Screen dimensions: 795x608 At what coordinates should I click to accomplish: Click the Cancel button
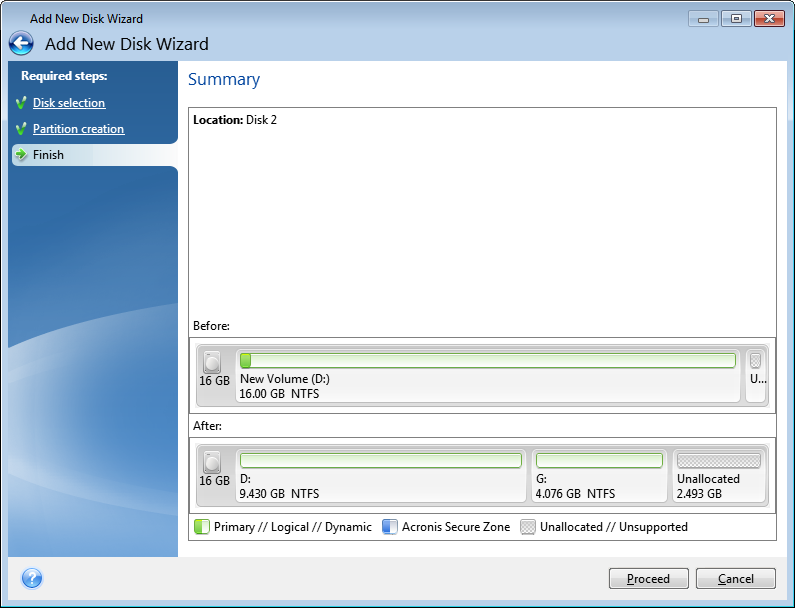736,579
